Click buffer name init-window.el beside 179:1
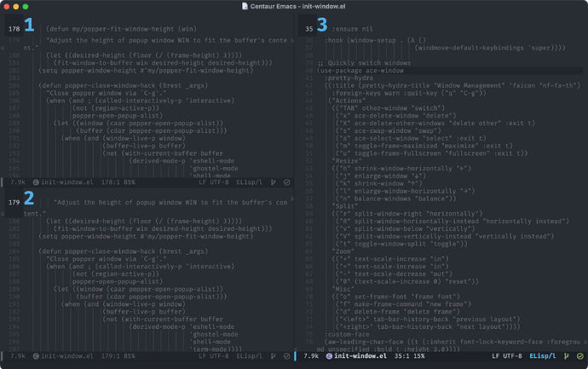The width and height of the screenshot is (588, 369). (x=67, y=356)
